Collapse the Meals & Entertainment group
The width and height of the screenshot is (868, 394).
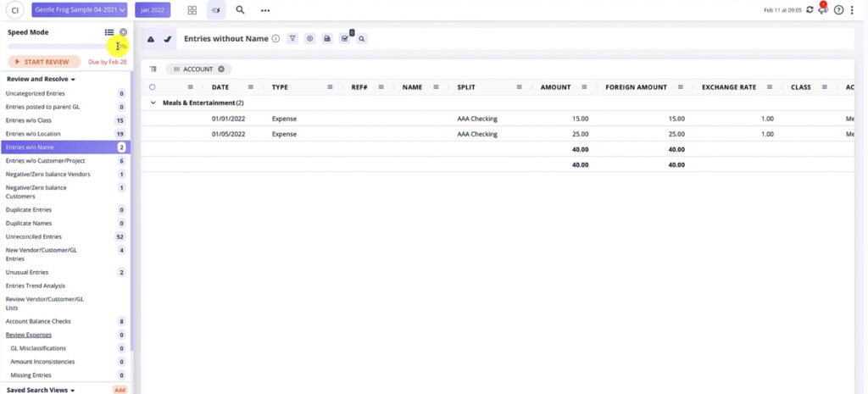pos(153,103)
